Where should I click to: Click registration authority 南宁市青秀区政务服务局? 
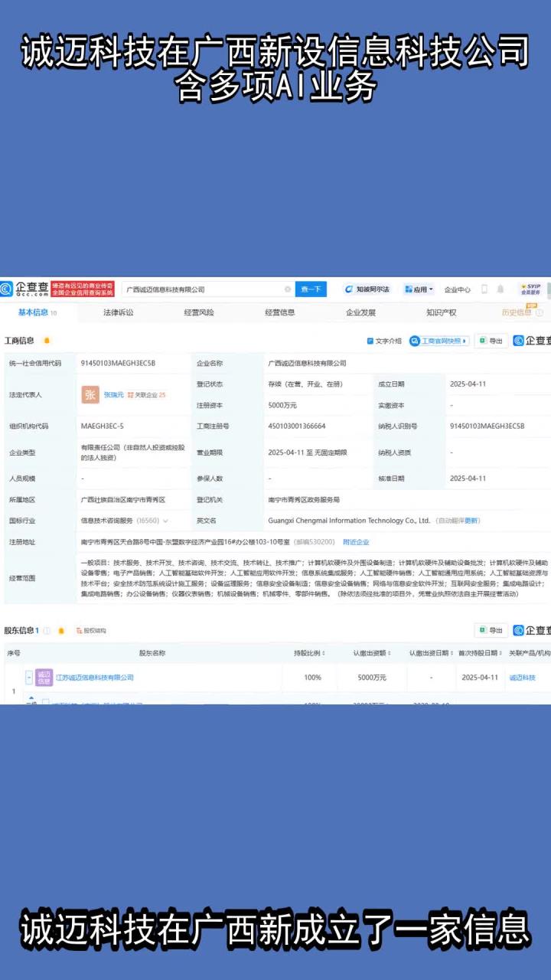click(304, 499)
